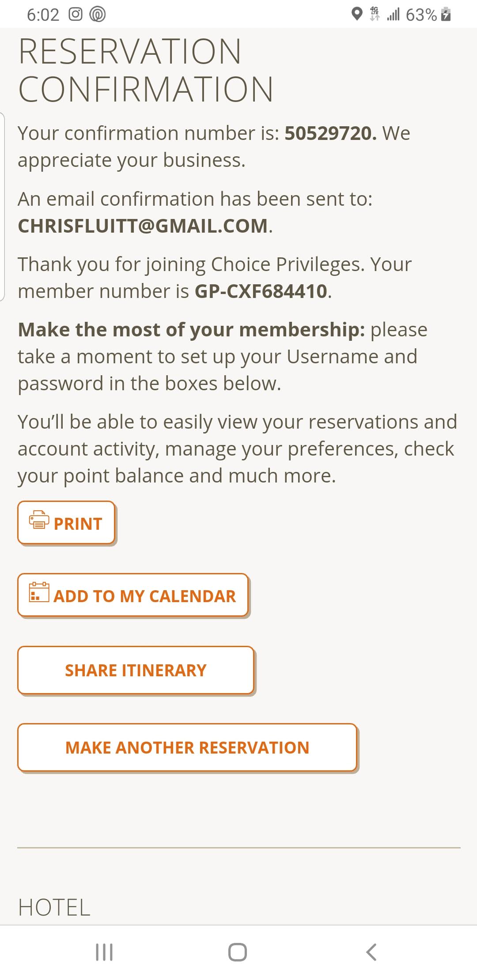Tap the signal strength bars icon
This screenshot has height=980, width=477.
pos(393,15)
